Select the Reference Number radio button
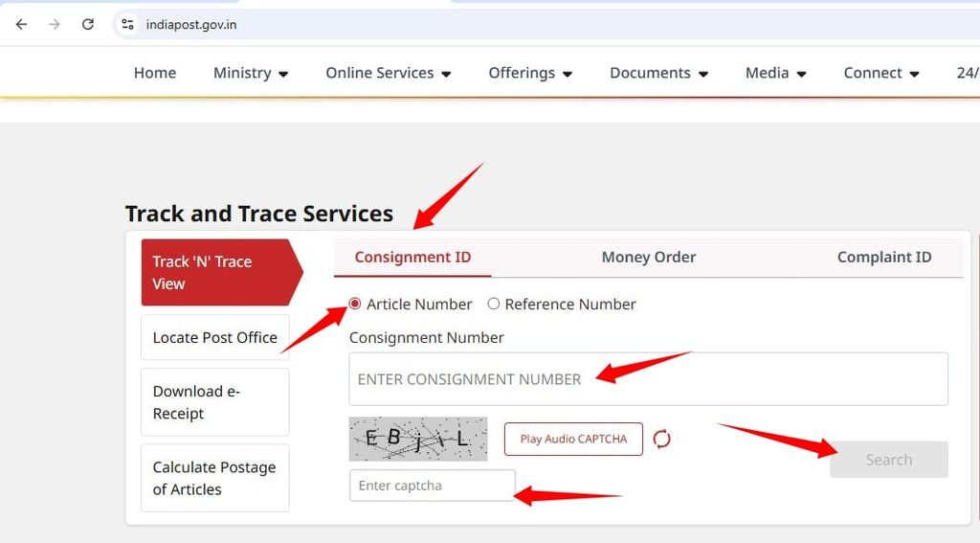Screen dimensions: 980x543 [494, 304]
